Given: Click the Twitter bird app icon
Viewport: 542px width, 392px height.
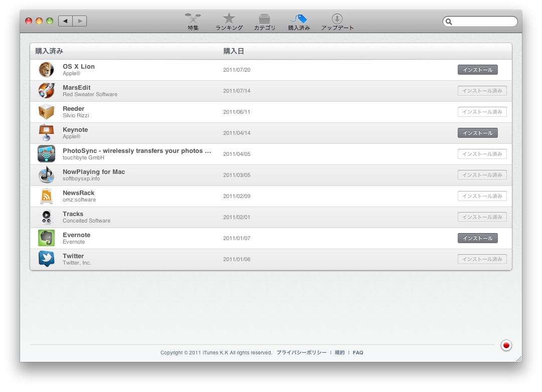Looking at the screenshot, I should pos(46,259).
